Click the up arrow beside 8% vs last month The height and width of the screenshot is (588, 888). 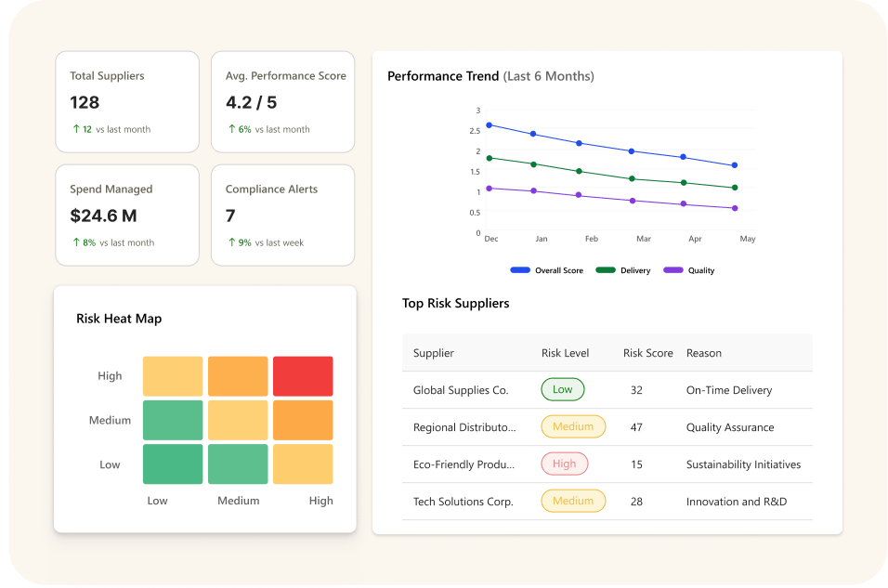pos(76,242)
